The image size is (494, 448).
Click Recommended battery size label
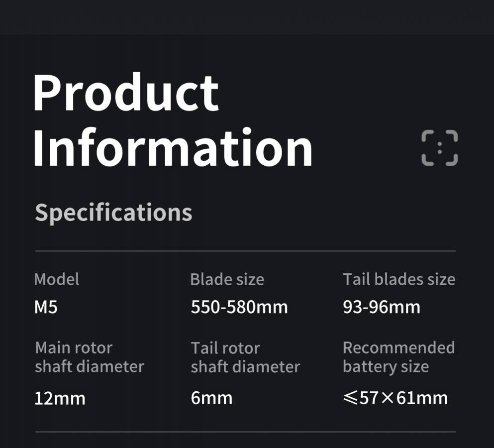[x=399, y=357]
